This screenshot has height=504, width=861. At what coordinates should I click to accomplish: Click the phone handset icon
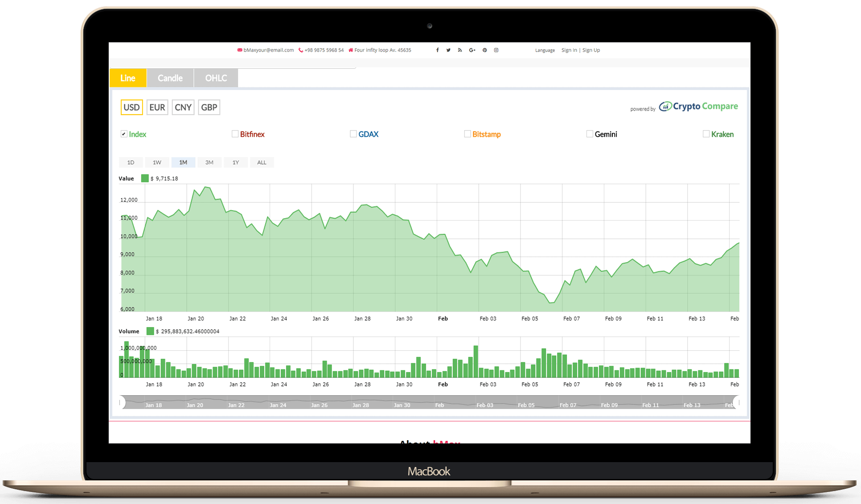click(301, 50)
